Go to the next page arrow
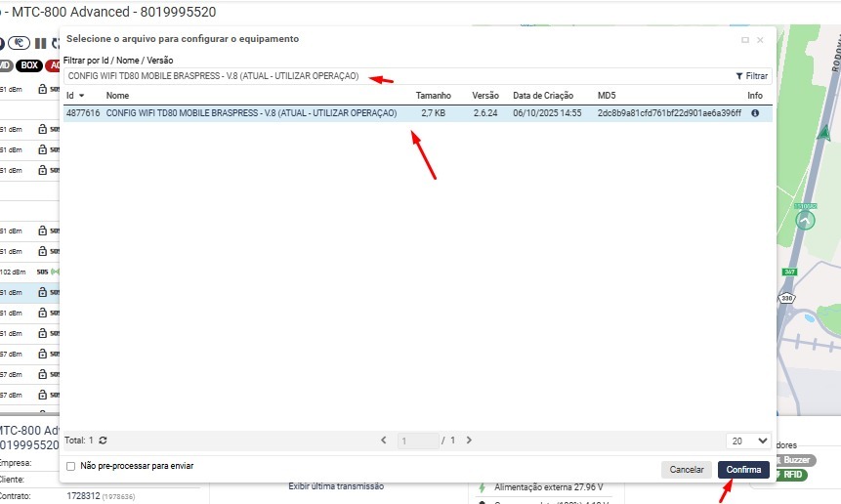Image resolution: width=841 pixels, height=504 pixels. point(469,441)
